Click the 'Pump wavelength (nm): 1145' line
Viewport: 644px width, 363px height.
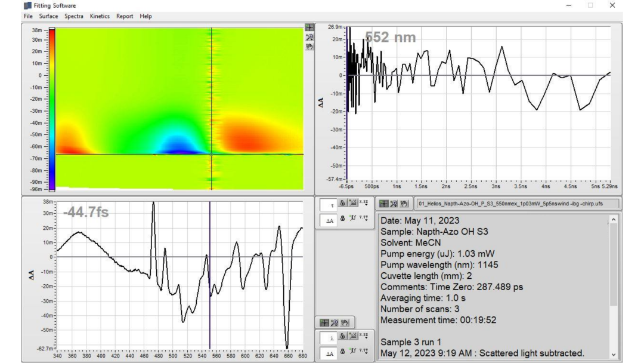tap(439, 265)
